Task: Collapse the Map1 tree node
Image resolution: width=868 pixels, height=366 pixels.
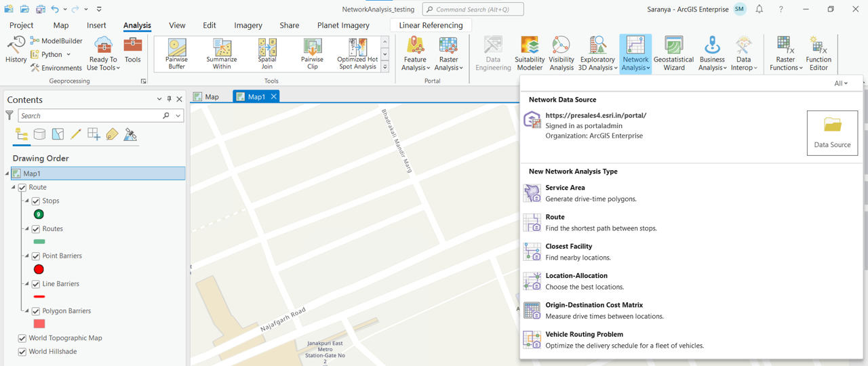Action: click(7, 174)
